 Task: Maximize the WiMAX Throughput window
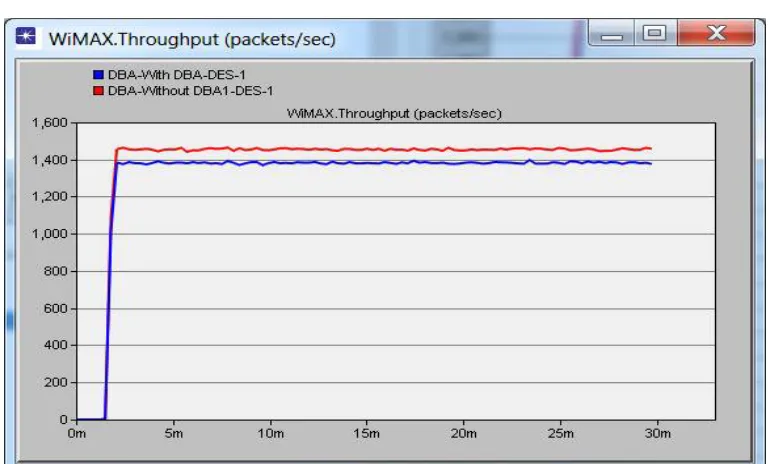point(655,33)
